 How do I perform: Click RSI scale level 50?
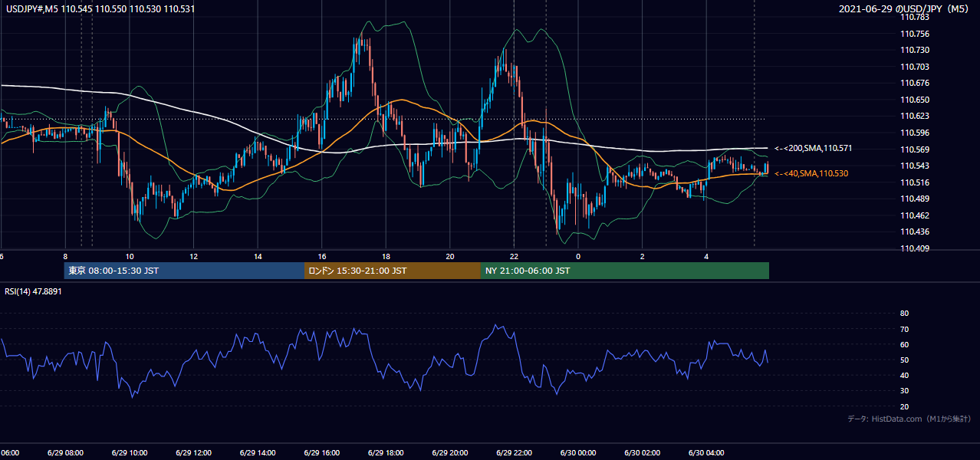click(904, 360)
